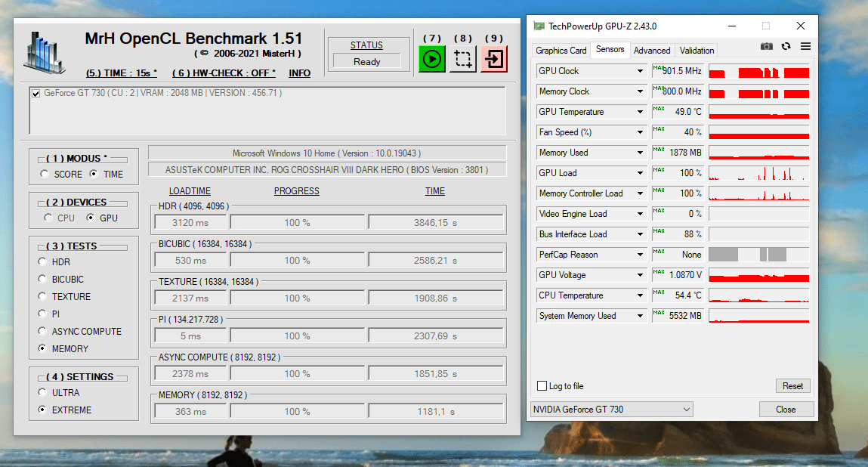
Task: Click the System Memory Used value 5532 MB
Action: pos(678,316)
